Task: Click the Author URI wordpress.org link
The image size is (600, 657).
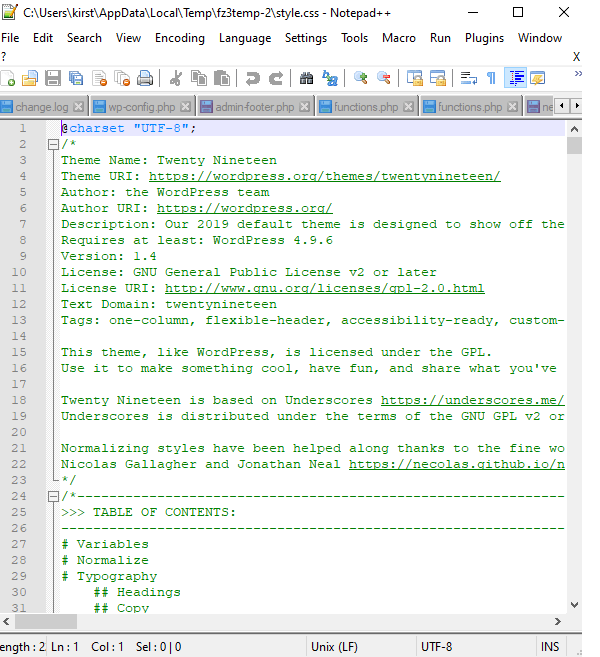Action: click(245, 208)
